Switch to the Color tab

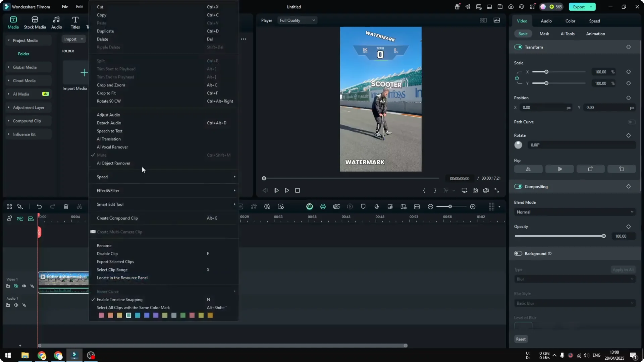coord(570,21)
